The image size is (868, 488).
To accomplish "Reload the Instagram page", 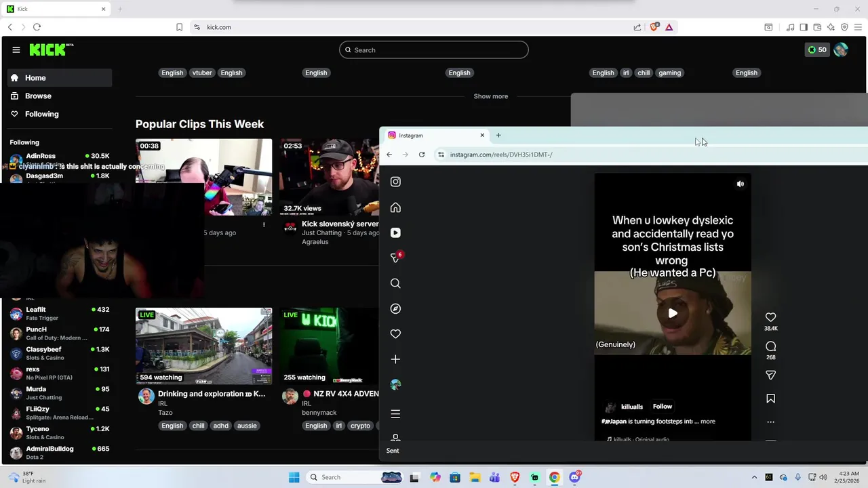I will pyautogui.click(x=422, y=155).
